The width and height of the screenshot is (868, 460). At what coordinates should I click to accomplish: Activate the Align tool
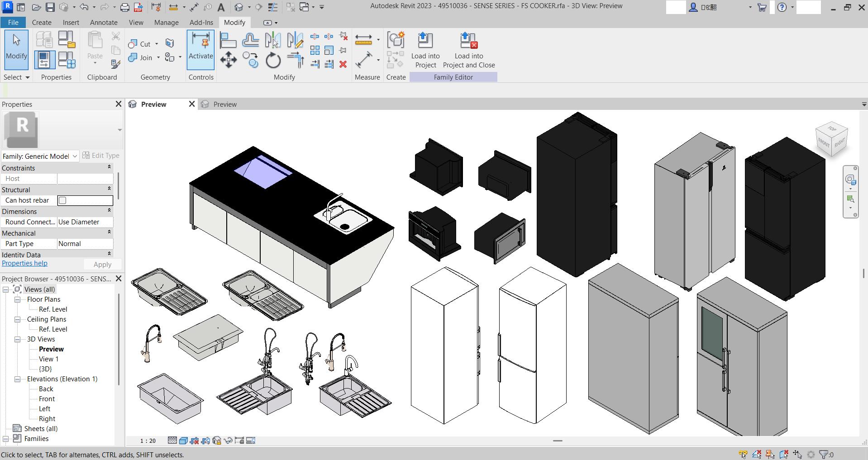[x=228, y=40]
